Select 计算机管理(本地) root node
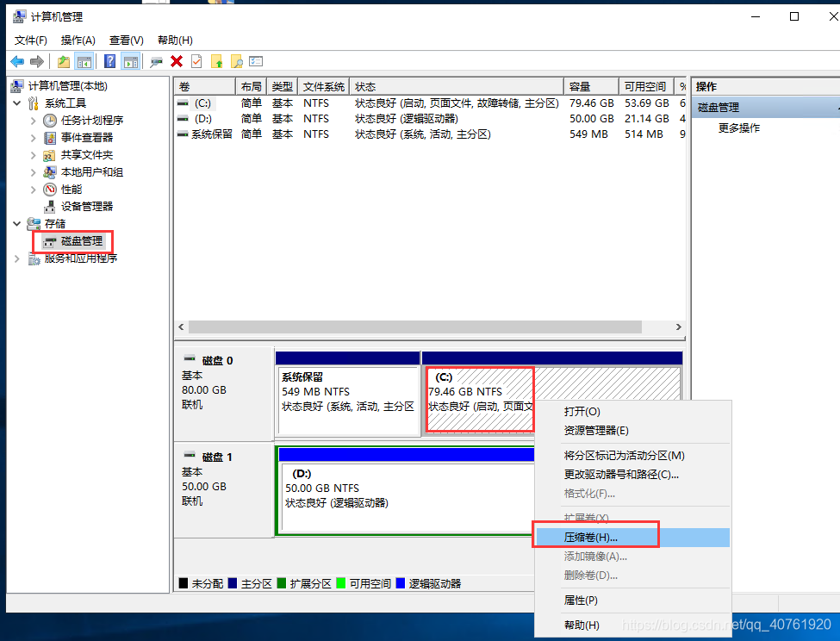Viewport: 840px width, 641px height. pos(67,85)
